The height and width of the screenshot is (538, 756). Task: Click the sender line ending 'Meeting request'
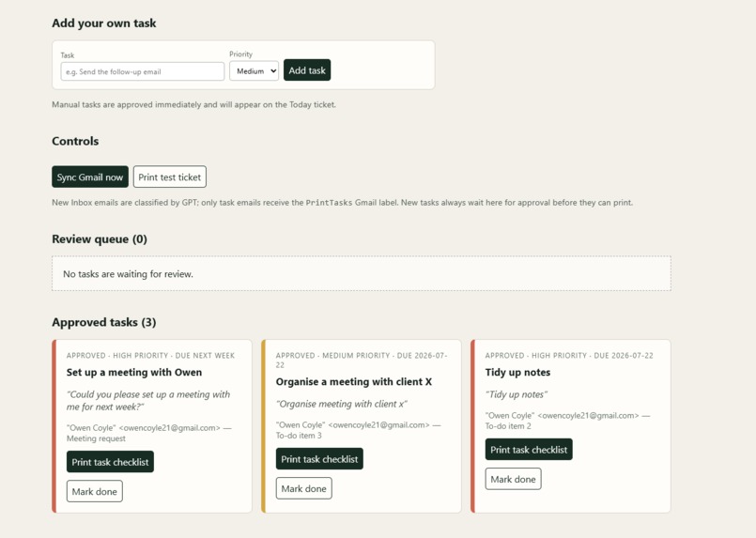149,433
